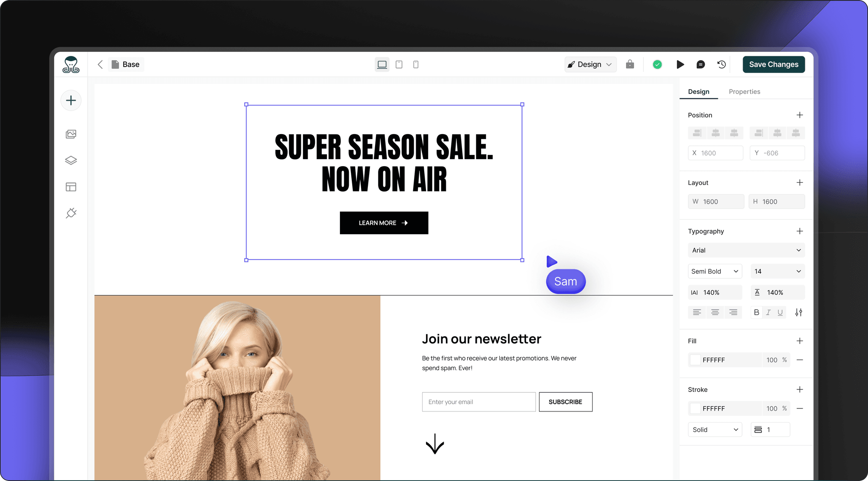
Task: Toggle bold text formatting
Action: point(757,312)
